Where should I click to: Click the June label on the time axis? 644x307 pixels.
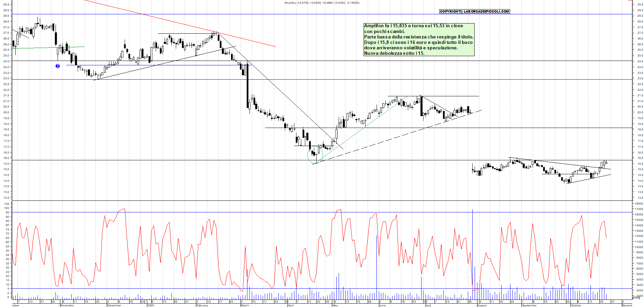pyautogui.click(x=382, y=305)
